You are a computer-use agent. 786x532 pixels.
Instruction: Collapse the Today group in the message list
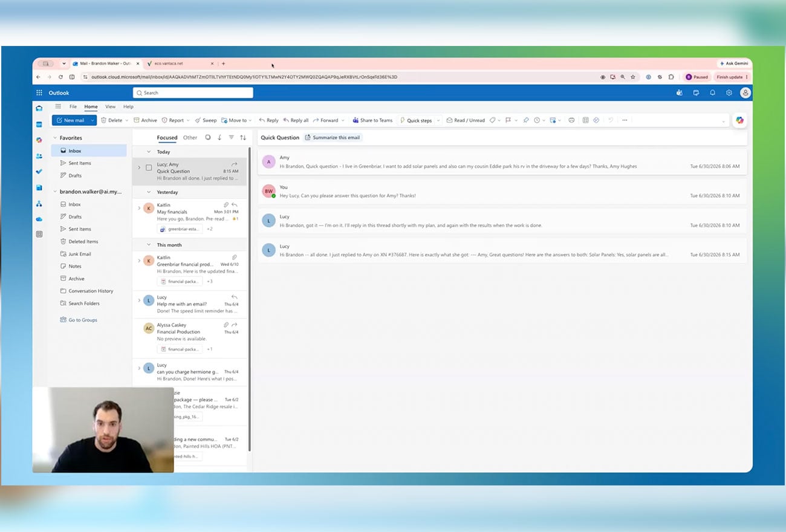[x=149, y=152]
